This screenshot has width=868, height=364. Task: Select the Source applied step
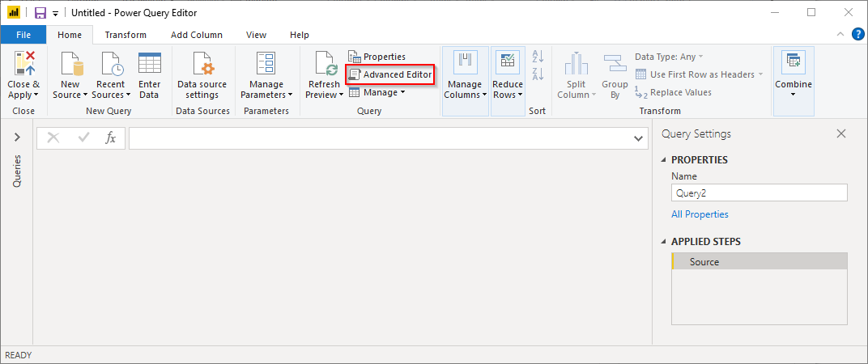pos(759,261)
